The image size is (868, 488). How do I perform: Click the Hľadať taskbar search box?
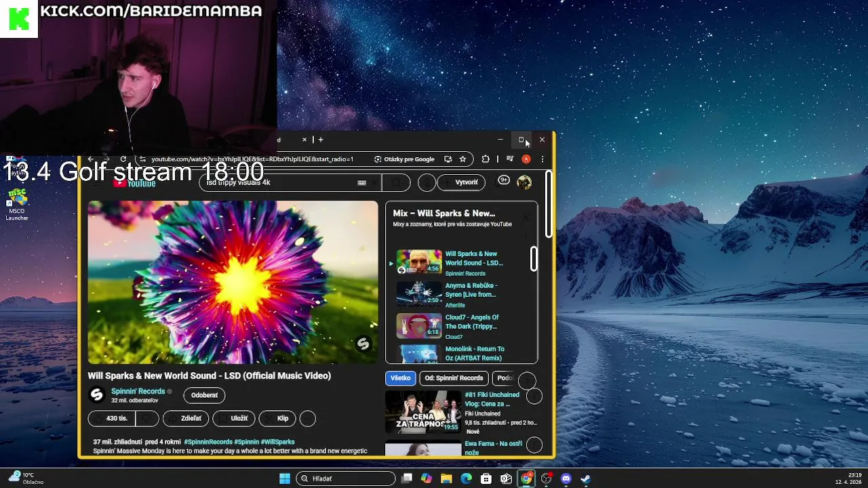pyautogui.click(x=346, y=479)
